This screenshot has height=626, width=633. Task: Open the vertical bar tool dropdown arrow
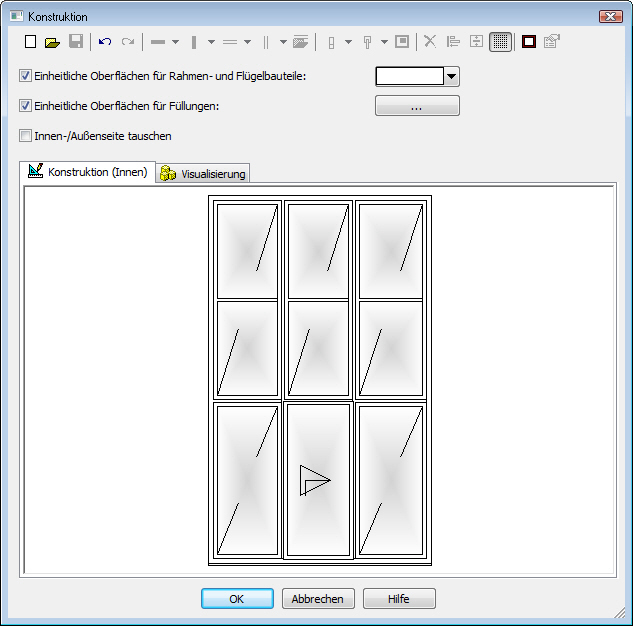coord(211,42)
